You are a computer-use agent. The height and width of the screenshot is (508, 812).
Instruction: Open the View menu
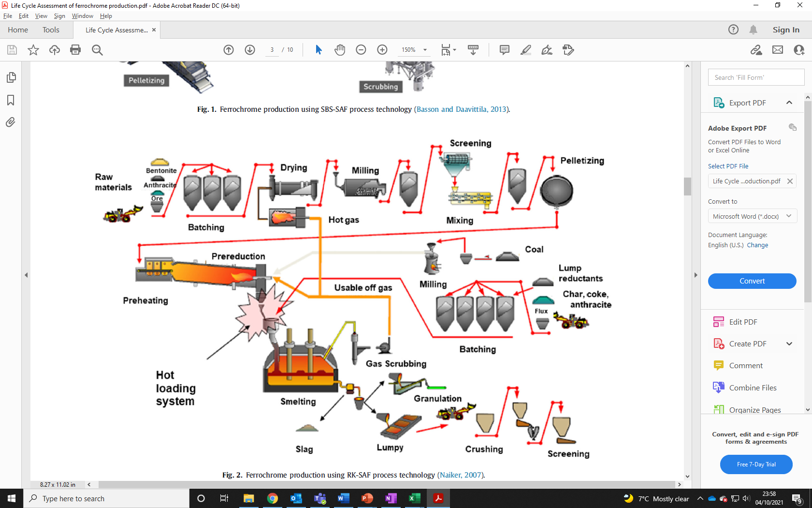[x=41, y=15]
